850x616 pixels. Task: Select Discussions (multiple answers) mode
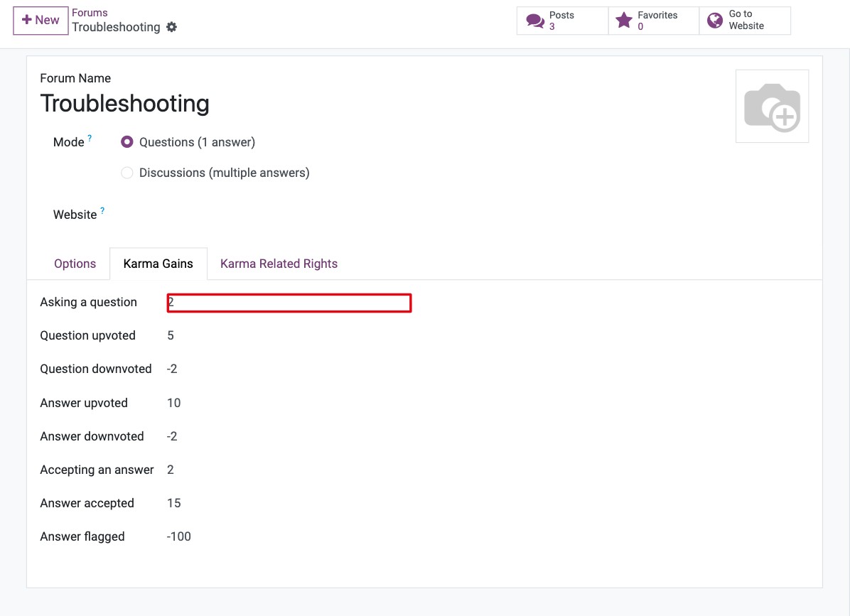coord(127,173)
